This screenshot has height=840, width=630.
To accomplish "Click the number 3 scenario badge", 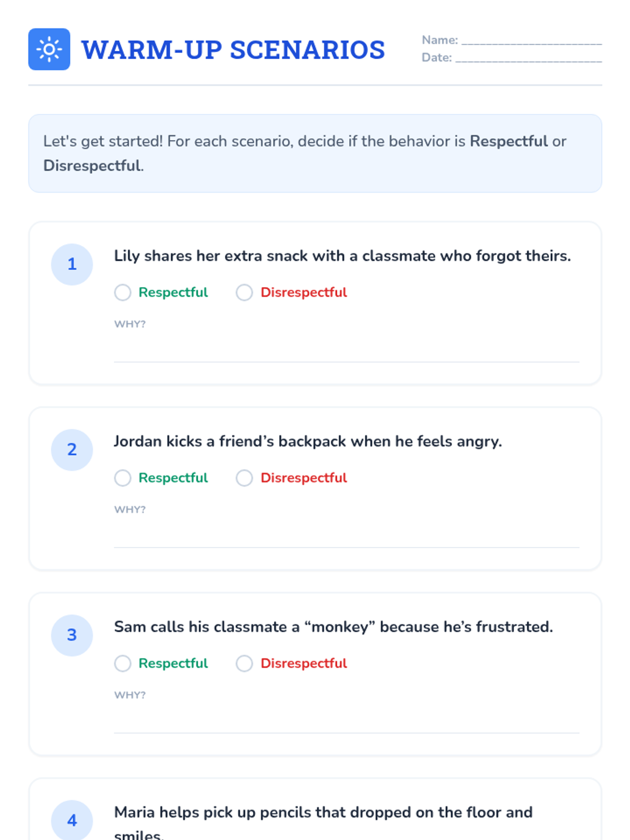I will click(72, 635).
